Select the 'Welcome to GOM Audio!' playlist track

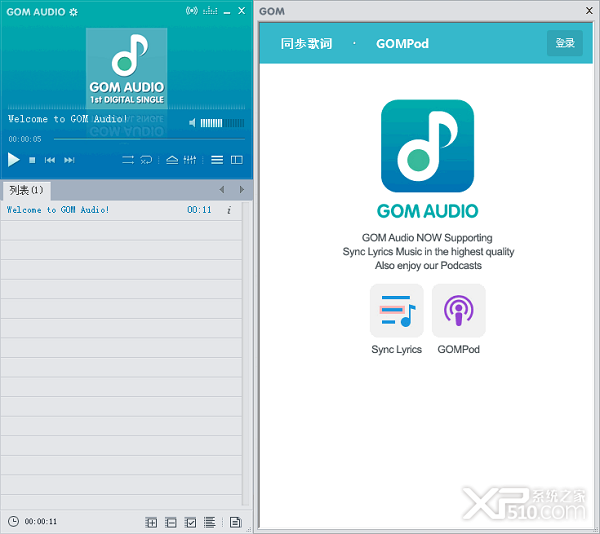pos(121,210)
